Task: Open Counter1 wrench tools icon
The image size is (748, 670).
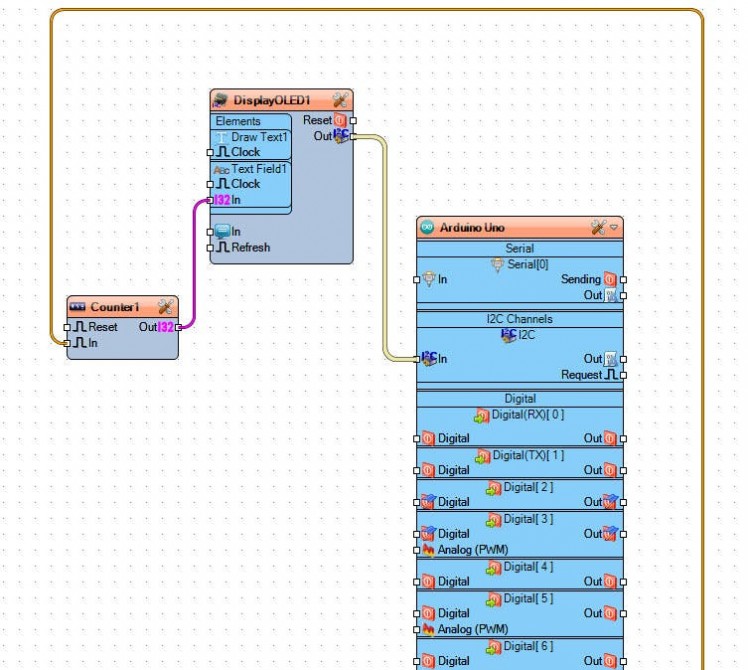Action: (x=166, y=307)
